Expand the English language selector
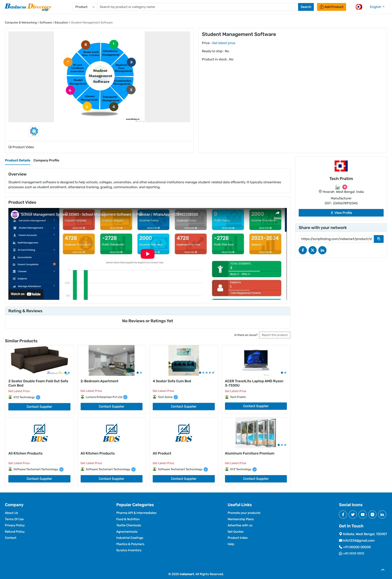 point(376,7)
